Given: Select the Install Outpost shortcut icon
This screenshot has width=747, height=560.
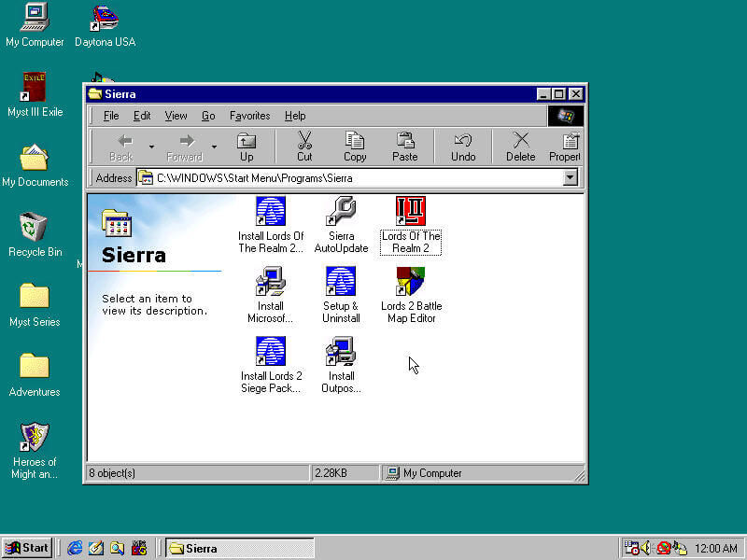Looking at the screenshot, I should point(341,353).
